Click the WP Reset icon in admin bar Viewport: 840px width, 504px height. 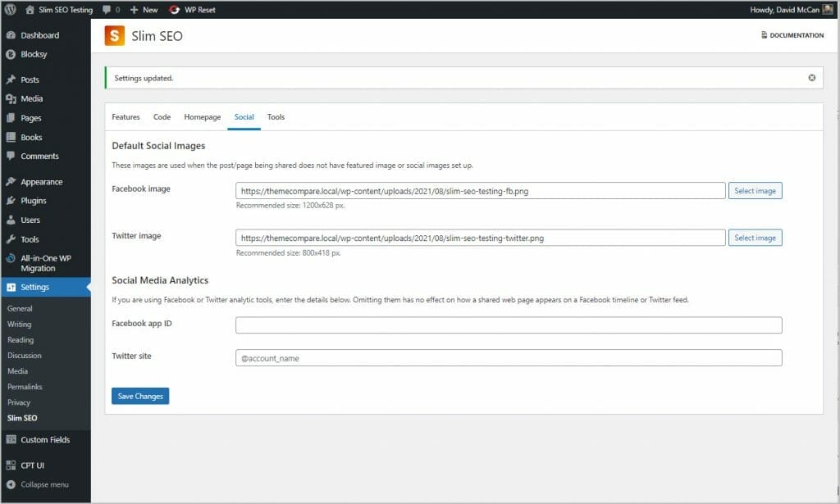[x=174, y=10]
